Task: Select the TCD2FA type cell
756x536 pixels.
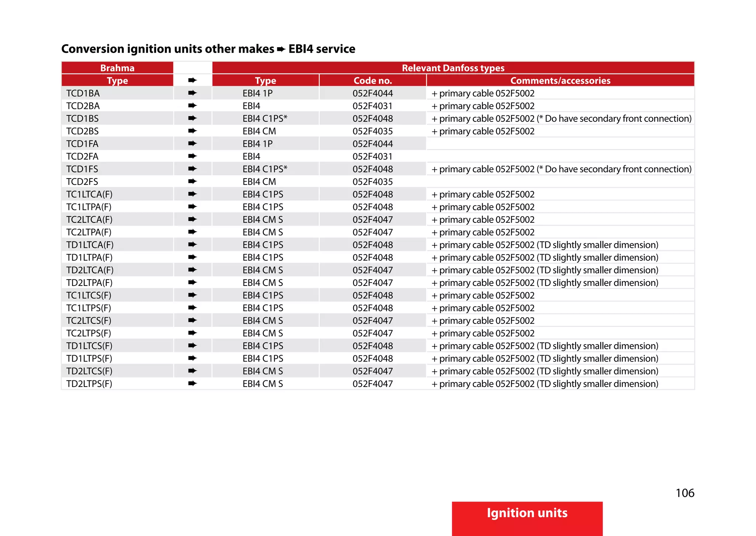Action: coord(82,156)
